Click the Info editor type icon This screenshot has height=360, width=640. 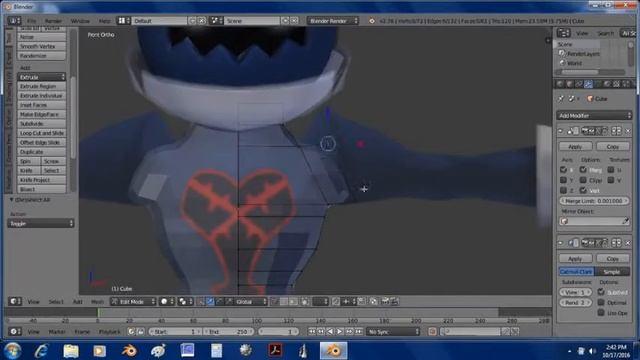click(x=14, y=20)
